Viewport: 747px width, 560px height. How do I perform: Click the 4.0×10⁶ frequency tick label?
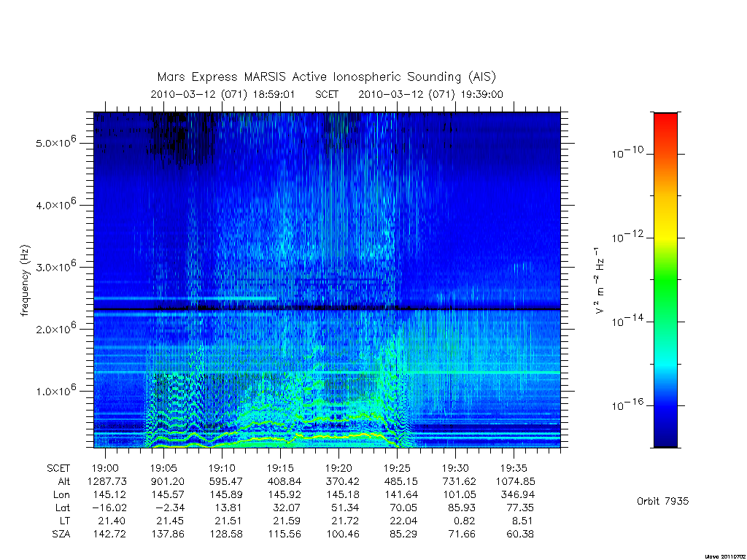tap(55, 204)
